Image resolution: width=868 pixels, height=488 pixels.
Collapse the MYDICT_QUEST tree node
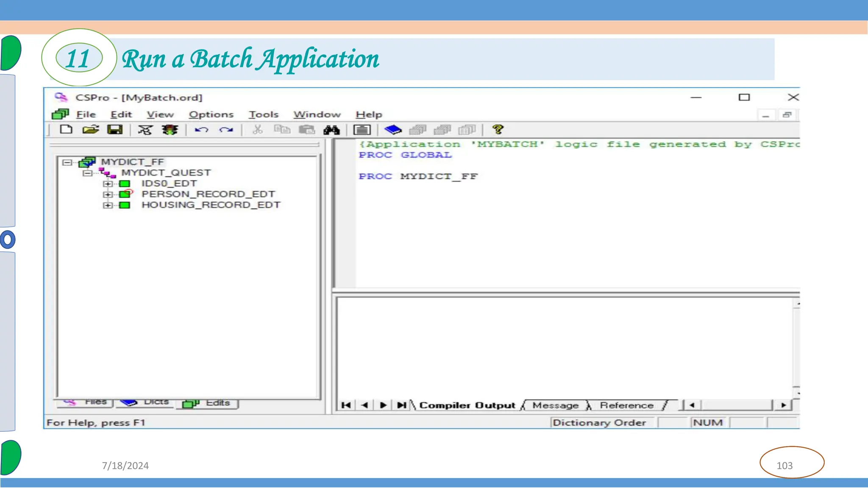coord(87,173)
